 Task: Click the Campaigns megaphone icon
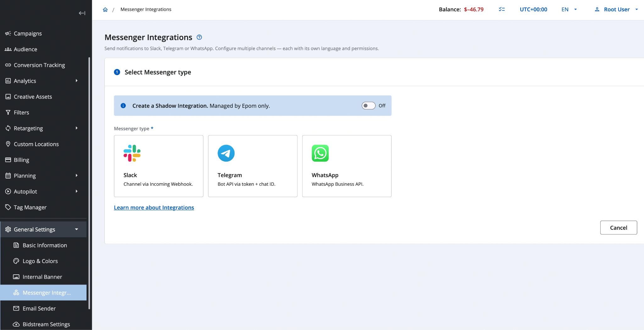pos(8,33)
